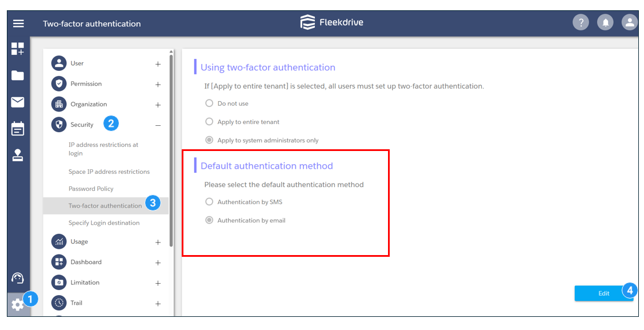Open the folder icon in sidebar
The width and height of the screenshot is (644, 330).
pyautogui.click(x=18, y=75)
